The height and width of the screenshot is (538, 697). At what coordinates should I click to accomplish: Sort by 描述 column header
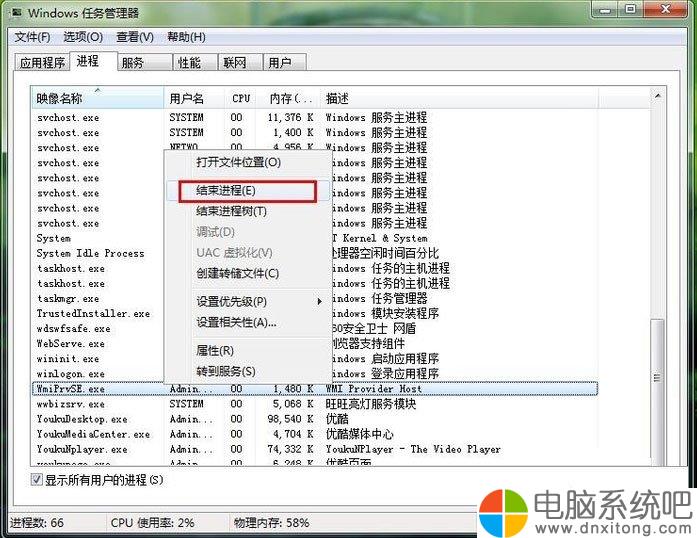(x=459, y=98)
